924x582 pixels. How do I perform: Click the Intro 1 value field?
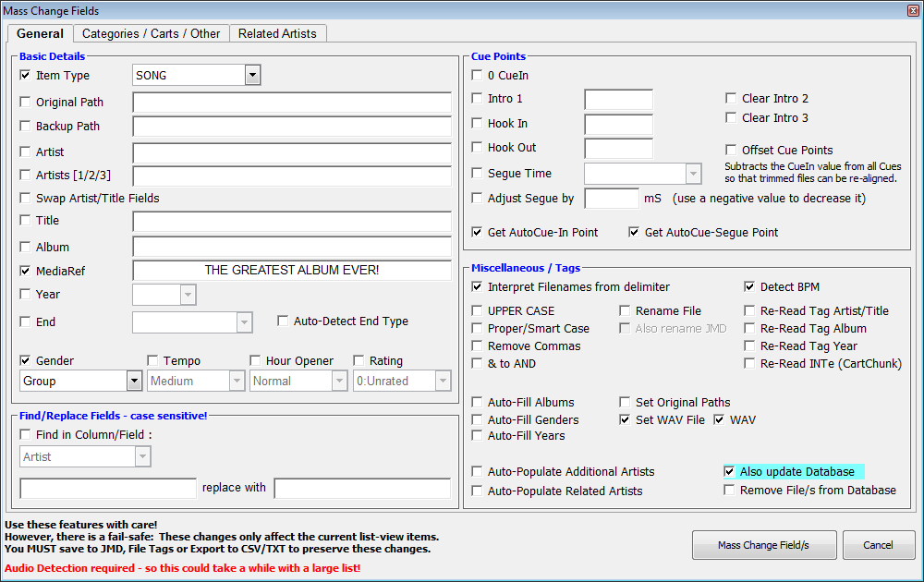coord(618,100)
